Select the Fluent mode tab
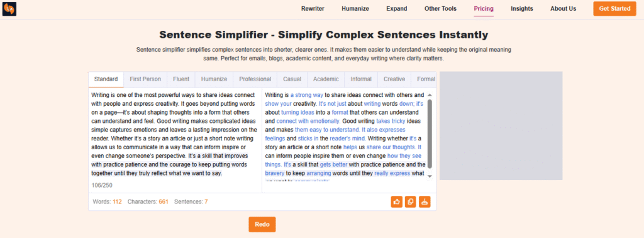Image resolution: width=644 pixels, height=238 pixels. coord(181,79)
